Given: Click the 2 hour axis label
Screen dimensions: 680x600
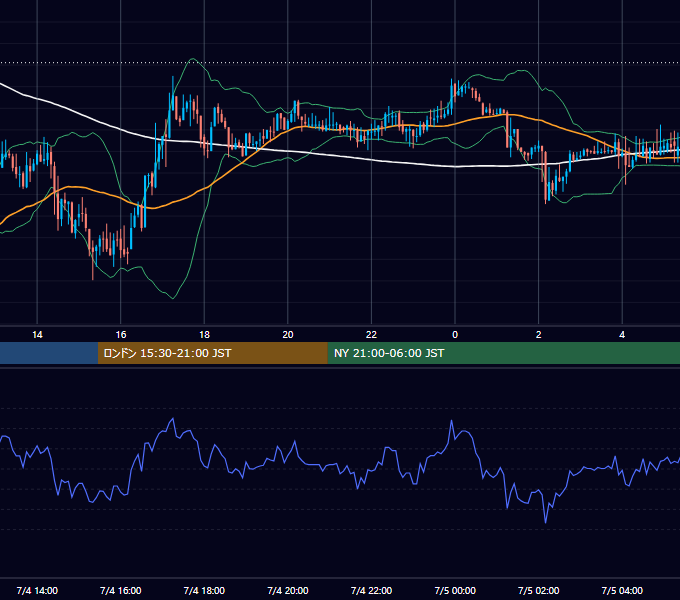Looking at the screenshot, I should [539, 335].
